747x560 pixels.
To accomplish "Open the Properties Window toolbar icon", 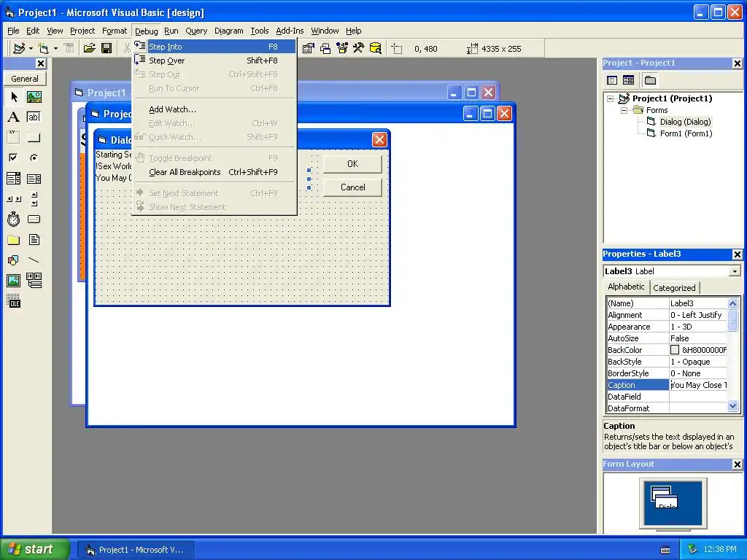I will pyautogui.click(x=309, y=48).
